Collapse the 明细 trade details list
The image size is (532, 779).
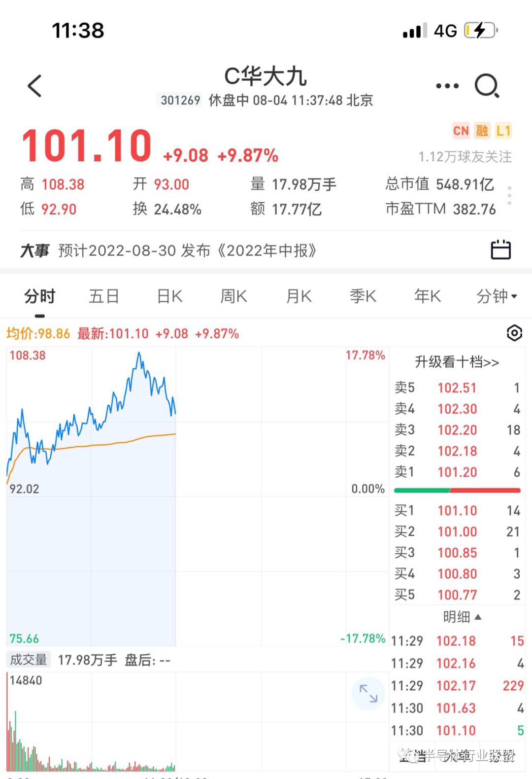click(462, 617)
